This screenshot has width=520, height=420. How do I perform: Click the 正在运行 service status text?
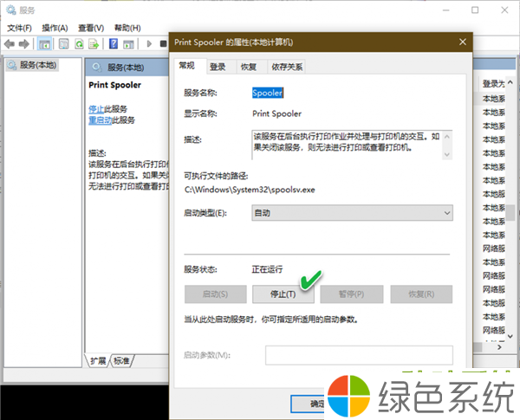(x=267, y=269)
